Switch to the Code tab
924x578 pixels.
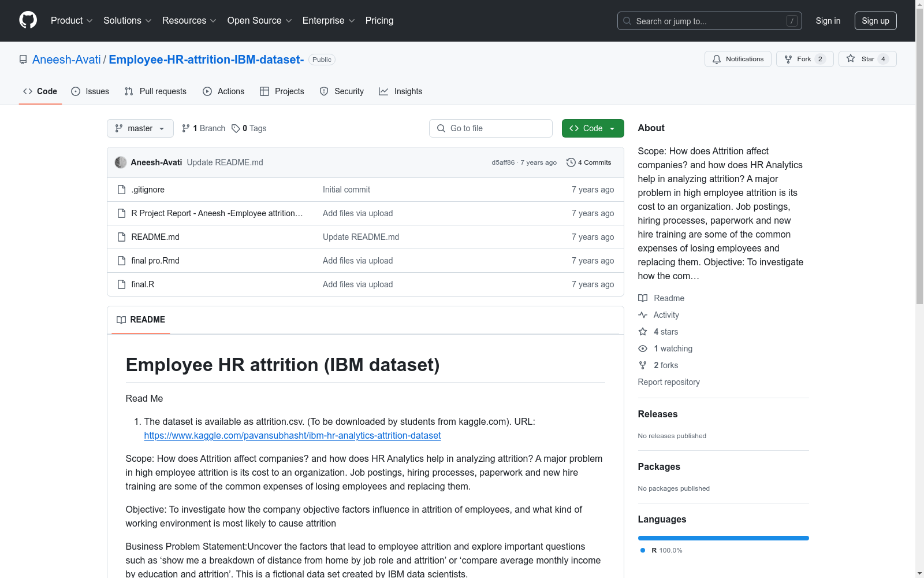pyautogui.click(x=40, y=91)
